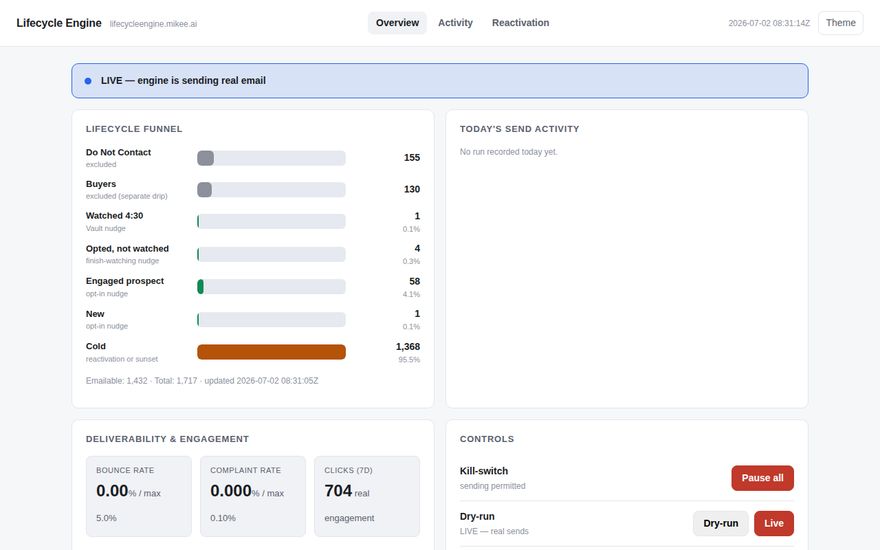Click the Theme button

click(840, 23)
